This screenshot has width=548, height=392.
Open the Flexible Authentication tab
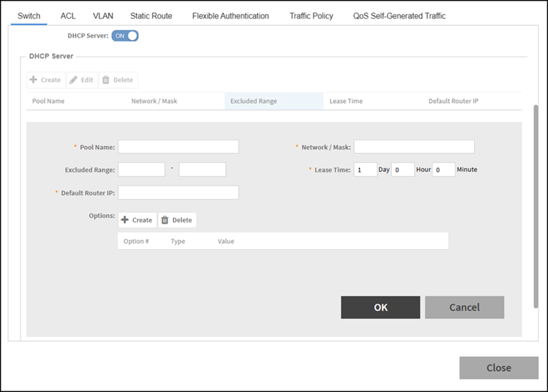point(230,16)
